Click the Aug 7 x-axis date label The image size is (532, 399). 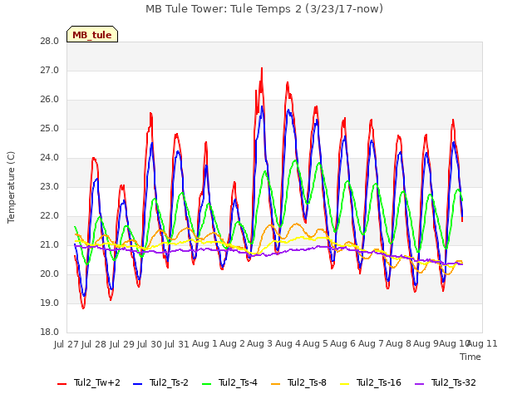coord(371,344)
